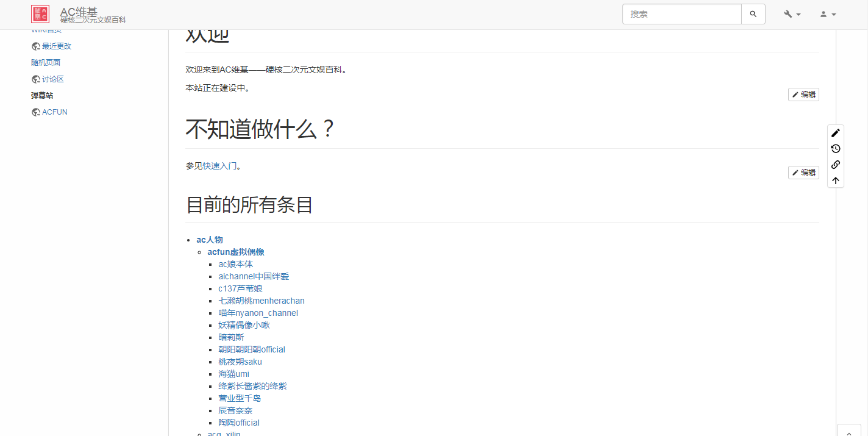Click the 目前的所有条目 heading

(249, 205)
